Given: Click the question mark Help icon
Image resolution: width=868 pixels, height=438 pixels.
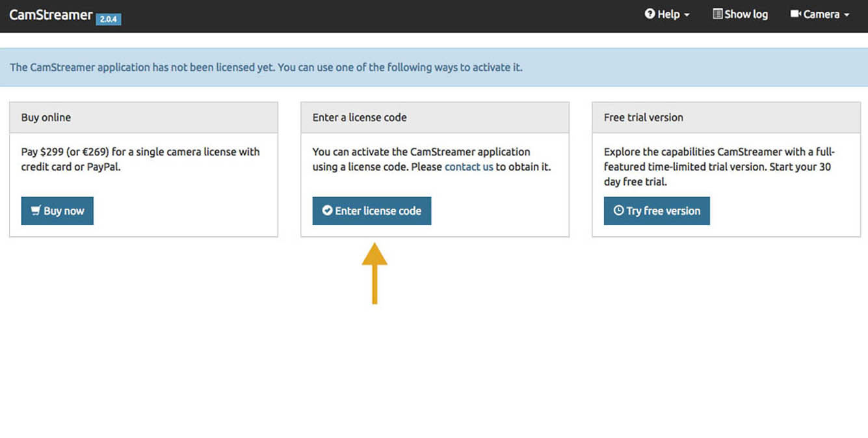Looking at the screenshot, I should pyautogui.click(x=650, y=14).
